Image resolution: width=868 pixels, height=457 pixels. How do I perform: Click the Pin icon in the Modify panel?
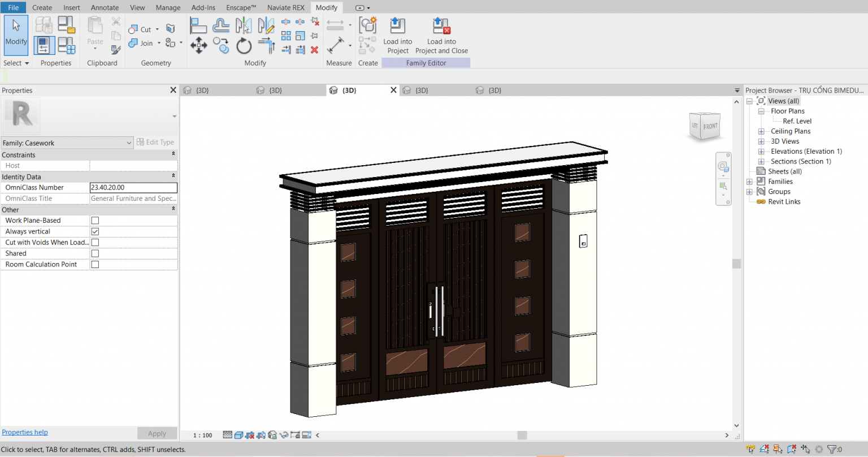315,35
